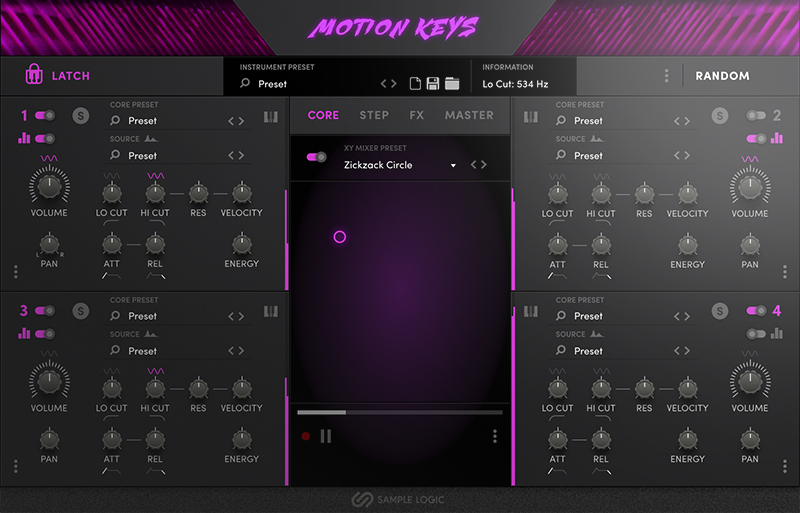
Task: Go to next XY mixer preset
Action: (484, 164)
